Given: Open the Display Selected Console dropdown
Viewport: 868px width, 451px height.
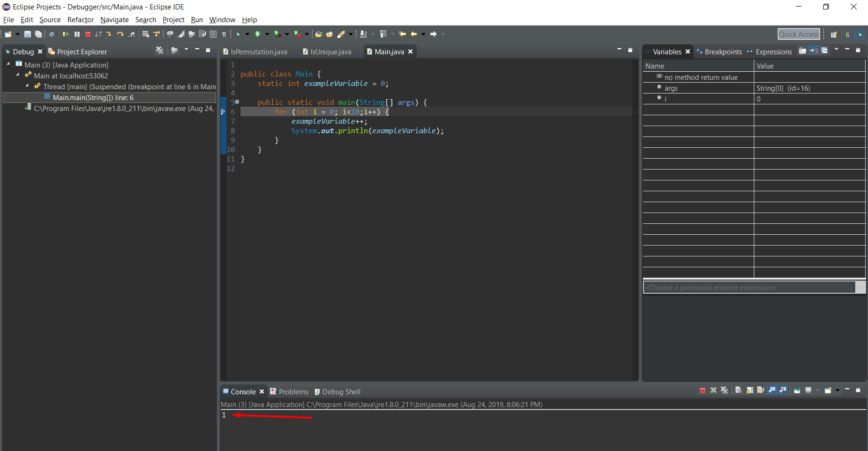Looking at the screenshot, I should [818, 390].
